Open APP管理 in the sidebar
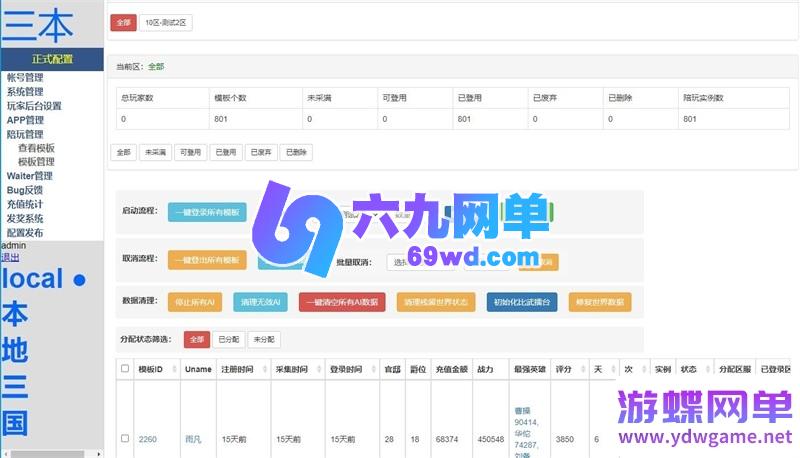 click(x=25, y=120)
